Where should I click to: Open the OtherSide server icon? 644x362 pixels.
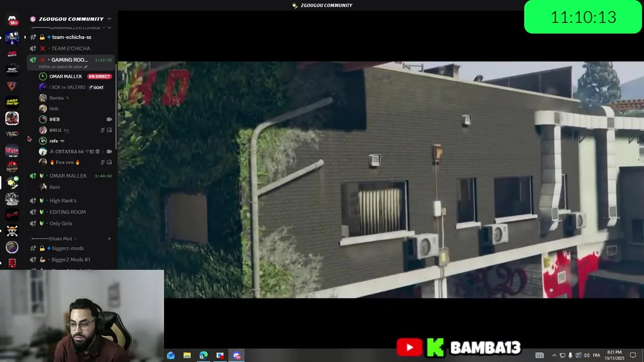[x=12, y=166]
